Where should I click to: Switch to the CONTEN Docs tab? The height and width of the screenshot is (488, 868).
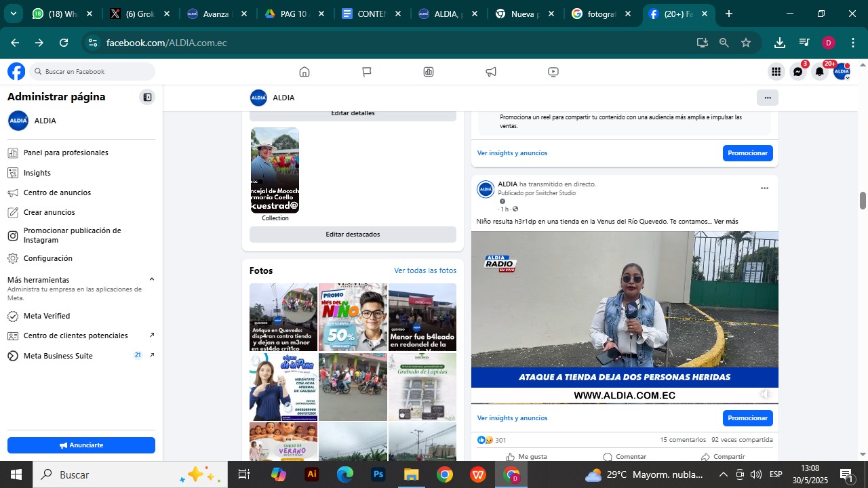point(373,14)
